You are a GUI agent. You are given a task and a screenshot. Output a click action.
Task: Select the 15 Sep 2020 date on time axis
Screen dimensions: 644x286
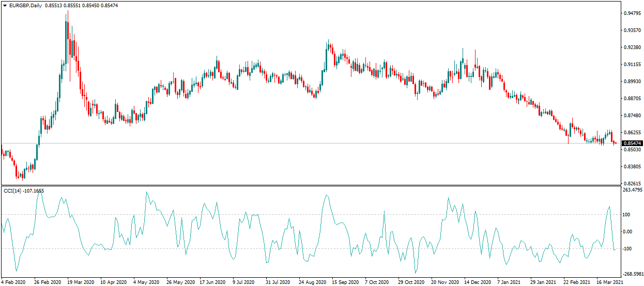coord(344,282)
